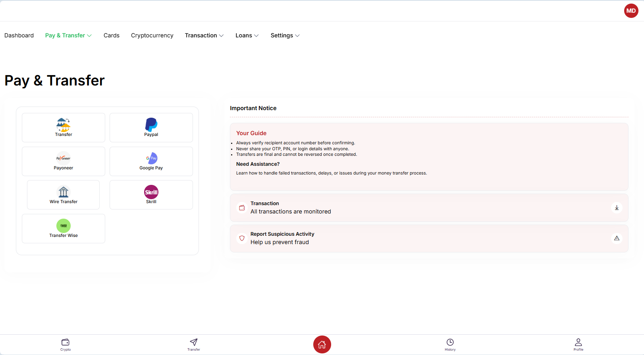The height and width of the screenshot is (355, 644).
Task: Open the Settings dropdown menu
Action: 285,35
